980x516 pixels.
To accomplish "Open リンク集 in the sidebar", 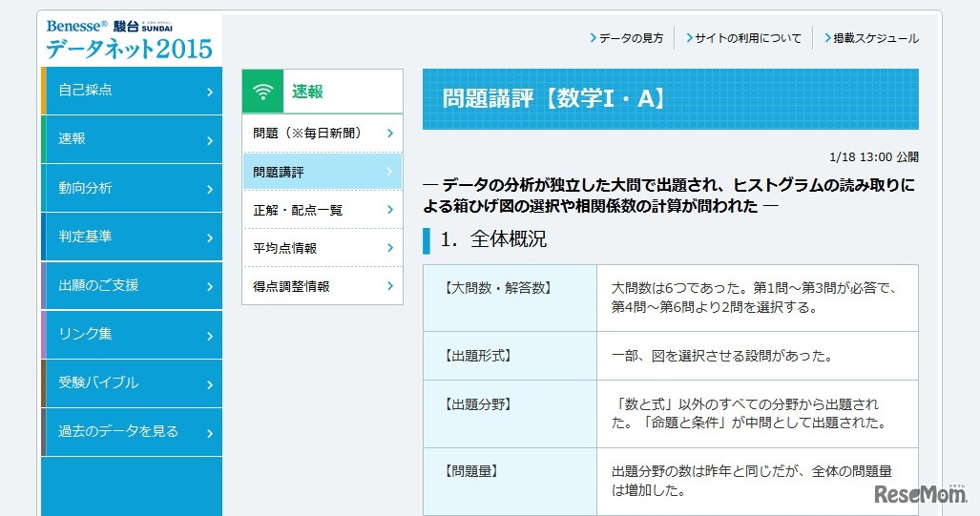I will coord(132,334).
